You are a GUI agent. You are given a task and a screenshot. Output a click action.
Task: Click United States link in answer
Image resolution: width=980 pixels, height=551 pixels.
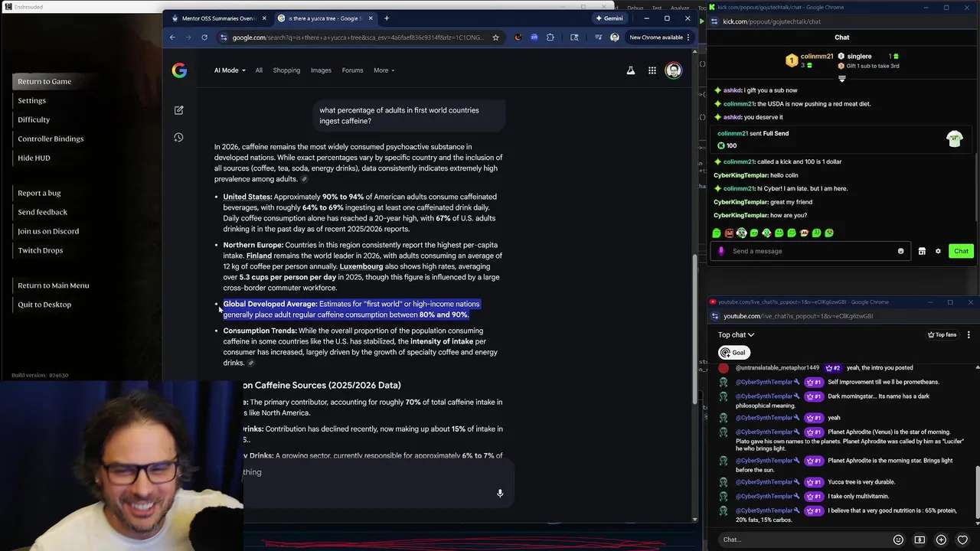247,197
